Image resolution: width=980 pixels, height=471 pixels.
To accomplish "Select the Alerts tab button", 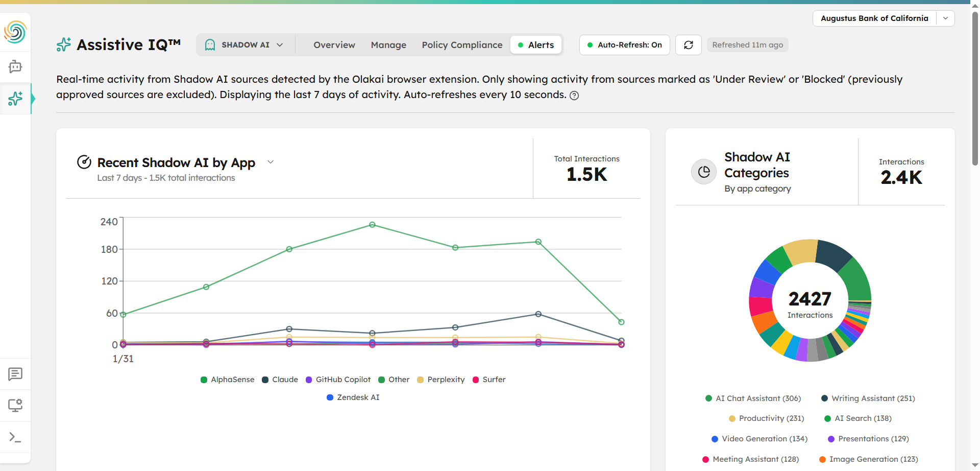I will [x=535, y=45].
